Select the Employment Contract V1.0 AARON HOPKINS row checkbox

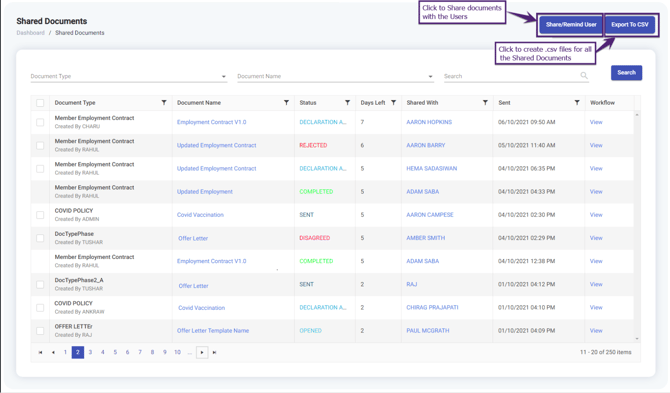coord(40,122)
